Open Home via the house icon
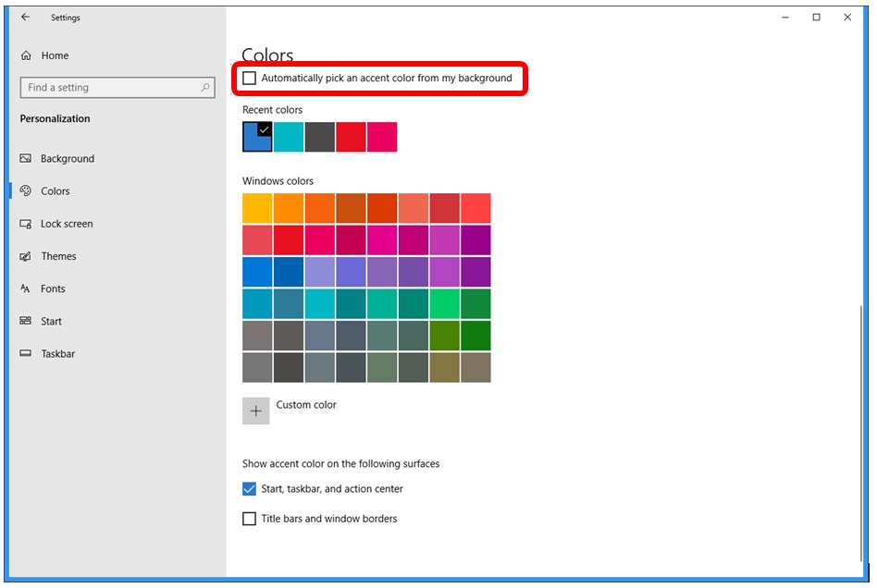The height and width of the screenshot is (588, 877). [26, 55]
